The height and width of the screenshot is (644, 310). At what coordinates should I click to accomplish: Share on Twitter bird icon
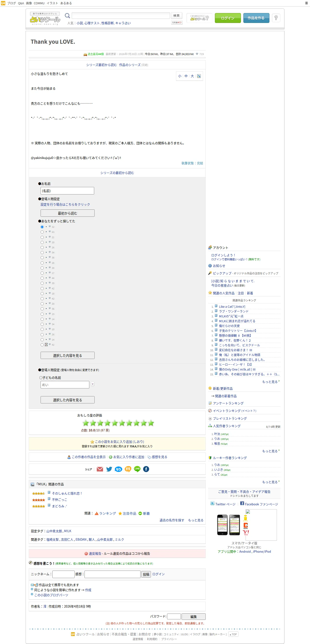109,469
